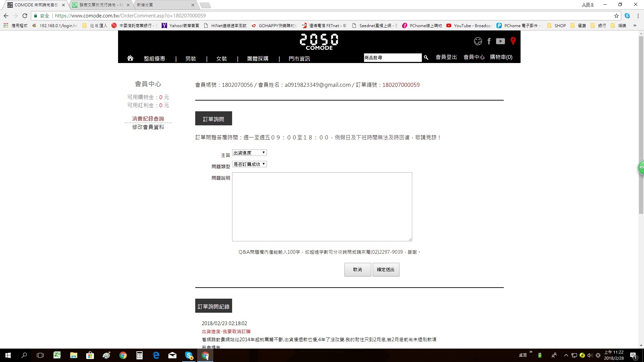
Task: Open the YouTube icon in header
Action: click(500, 41)
